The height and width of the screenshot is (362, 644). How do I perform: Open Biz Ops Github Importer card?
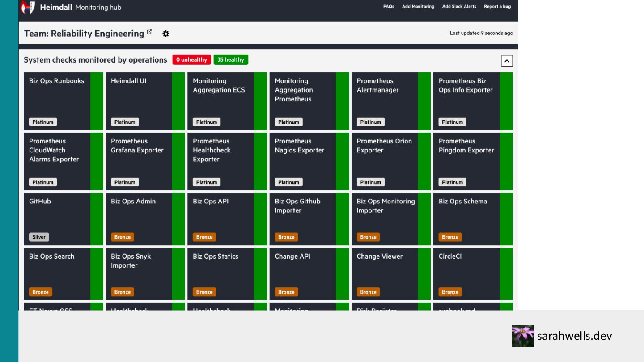pos(309,219)
